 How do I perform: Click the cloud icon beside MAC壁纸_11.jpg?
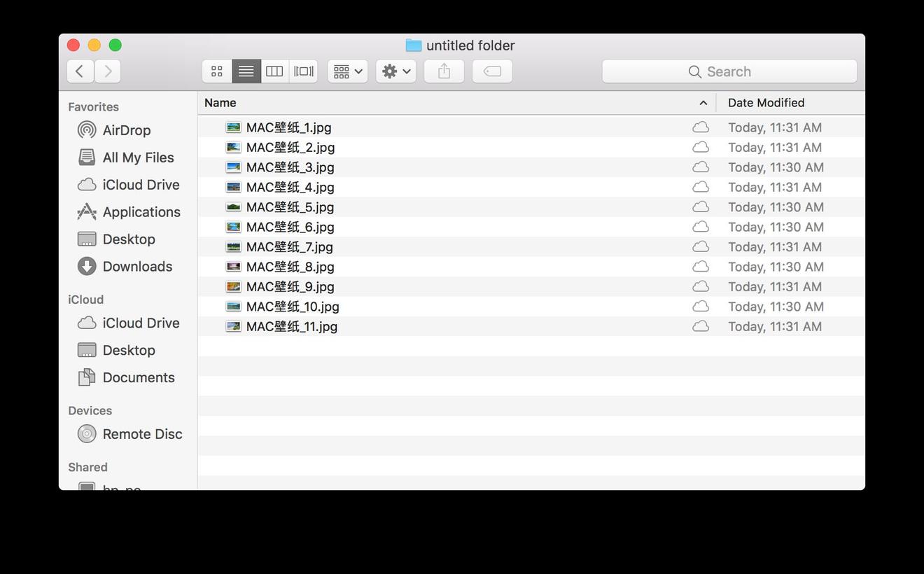coord(700,326)
